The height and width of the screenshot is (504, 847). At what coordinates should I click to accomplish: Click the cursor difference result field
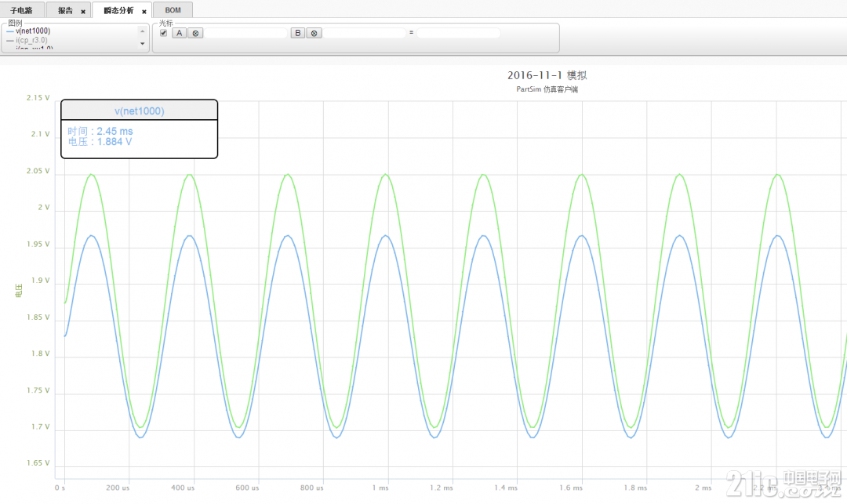(x=459, y=33)
